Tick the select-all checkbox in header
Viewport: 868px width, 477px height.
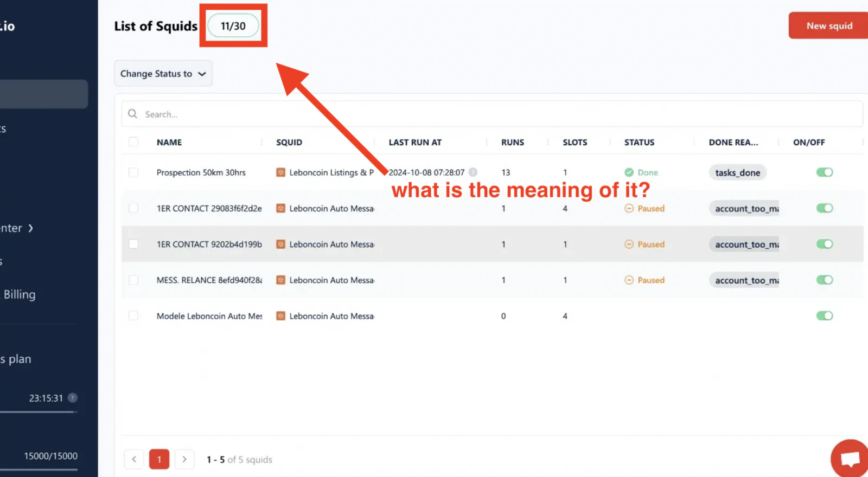pos(133,142)
